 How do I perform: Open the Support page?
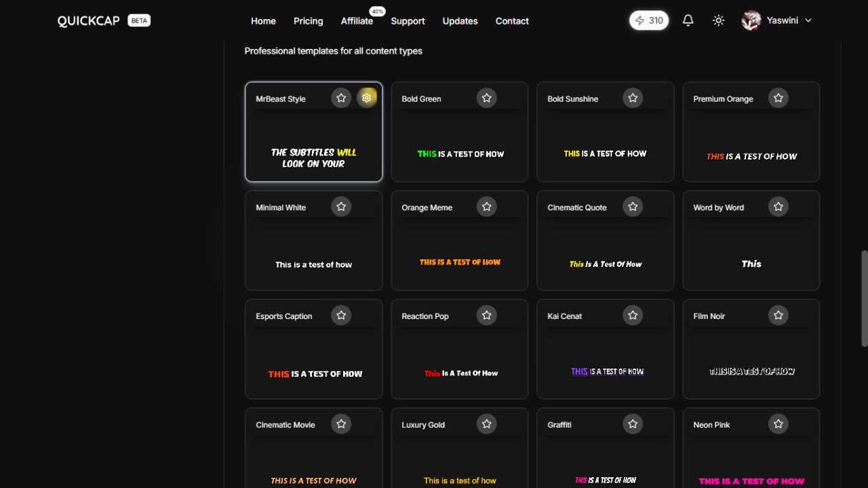coord(408,21)
